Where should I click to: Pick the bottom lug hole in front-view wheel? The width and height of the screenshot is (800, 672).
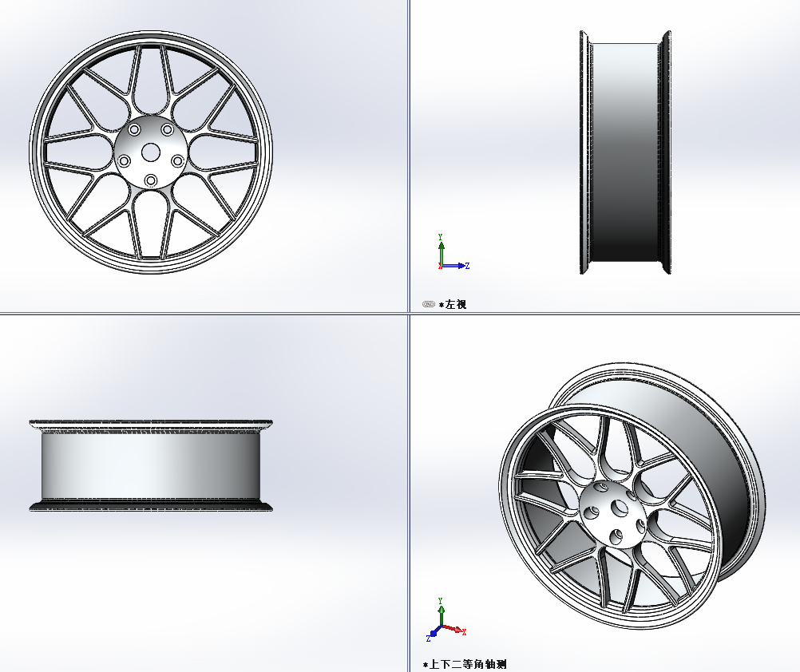[150, 181]
